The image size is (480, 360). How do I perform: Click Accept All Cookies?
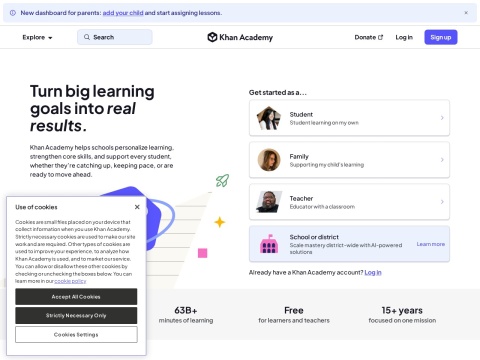76,297
